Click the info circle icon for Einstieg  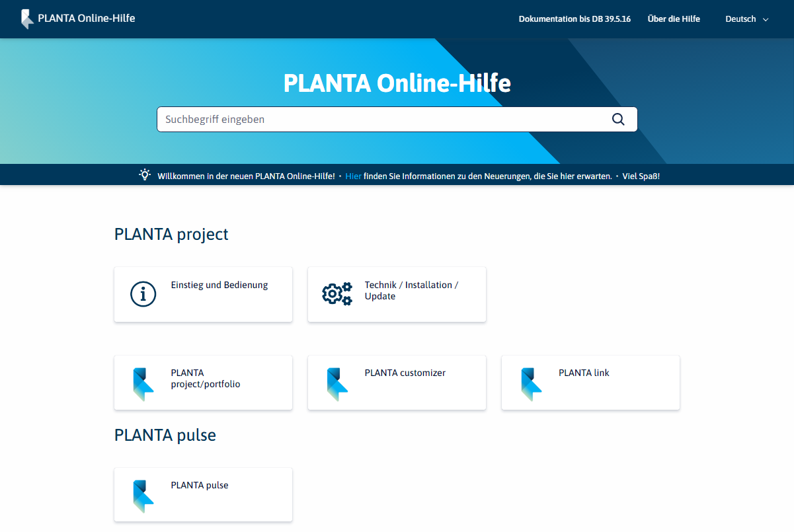[143, 293]
